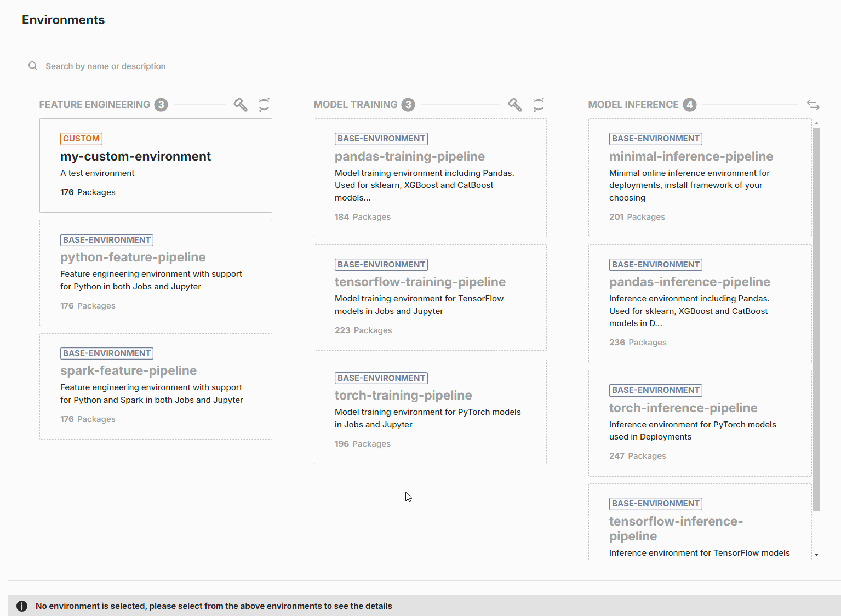Screen dimensions: 841x616
Task: Click the sync icon in the Model Training header
Action: coord(539,104)
